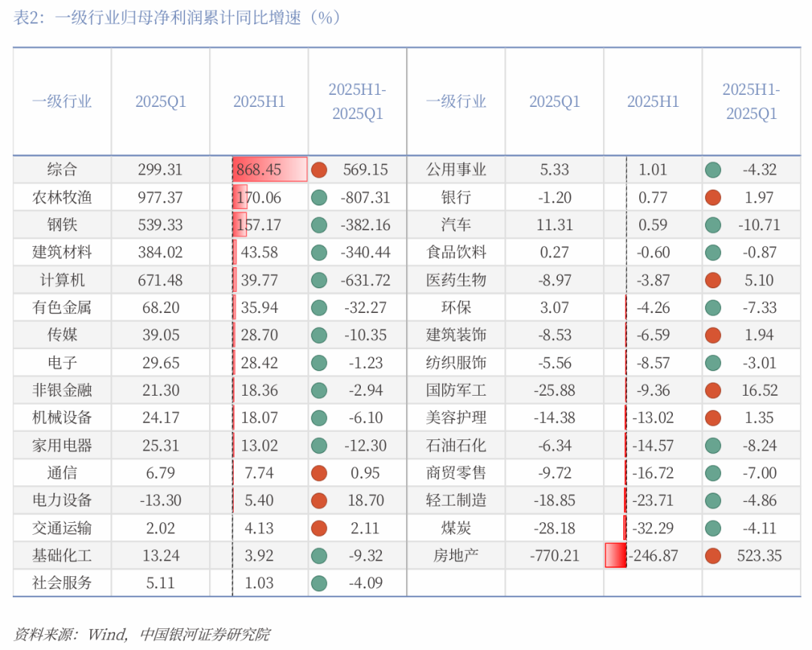Click the 医药生物 row label
Viewport: 812px width, 650px height.
click(456, 280)
